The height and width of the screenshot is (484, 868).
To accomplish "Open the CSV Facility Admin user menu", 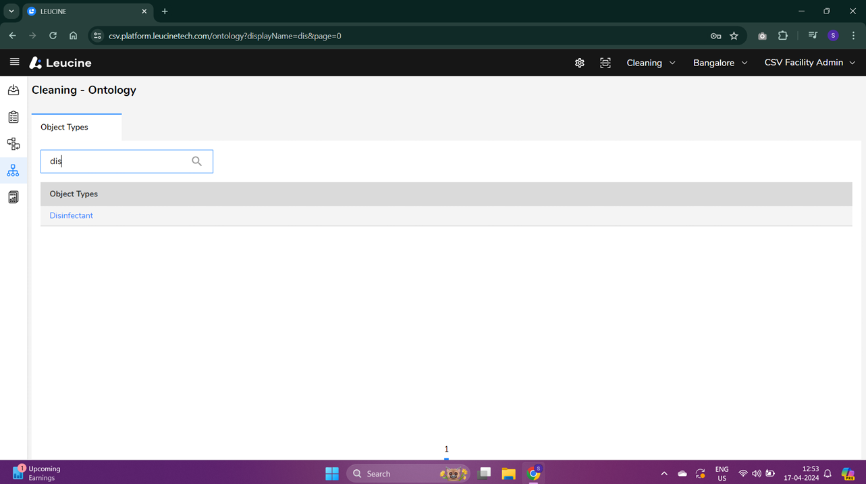I will pos(811,63).
